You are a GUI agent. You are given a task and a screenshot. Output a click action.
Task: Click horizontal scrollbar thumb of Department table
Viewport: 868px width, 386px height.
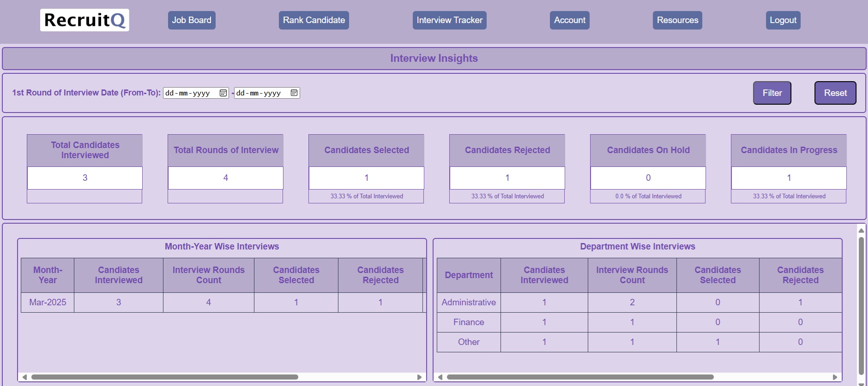(x=580, y=377)
